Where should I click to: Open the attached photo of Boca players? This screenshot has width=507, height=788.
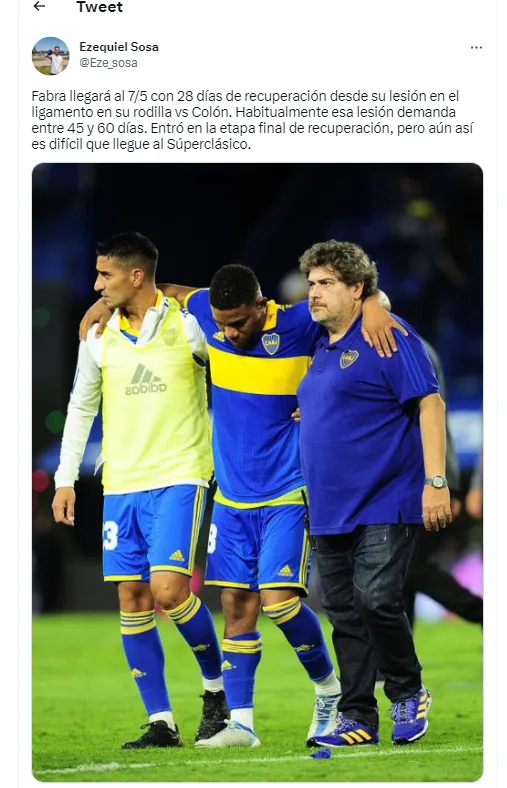(257, 472)
